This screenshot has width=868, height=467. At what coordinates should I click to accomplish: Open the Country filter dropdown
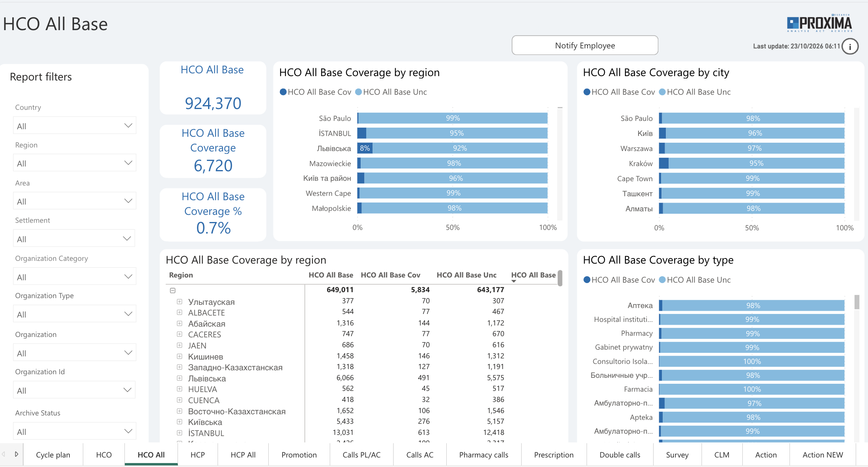(x=75, y=126)
